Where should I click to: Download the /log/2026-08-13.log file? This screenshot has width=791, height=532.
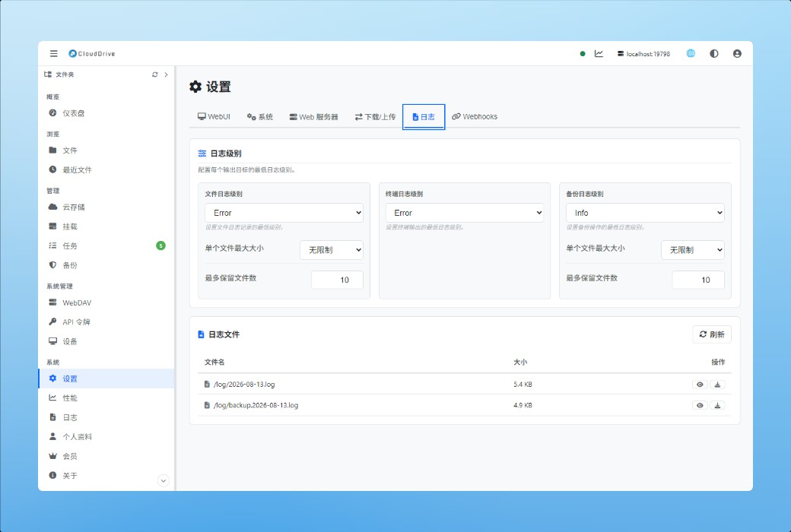(x=717, y=385)
